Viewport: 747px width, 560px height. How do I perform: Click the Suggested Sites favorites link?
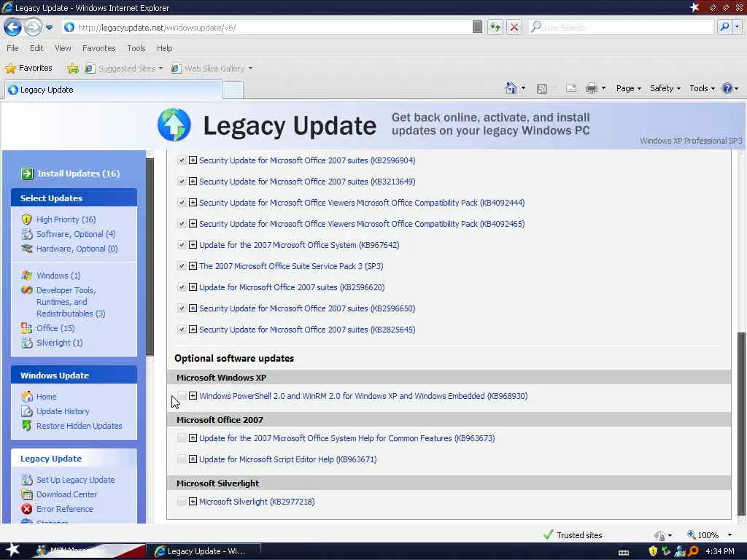coord(124,69)
